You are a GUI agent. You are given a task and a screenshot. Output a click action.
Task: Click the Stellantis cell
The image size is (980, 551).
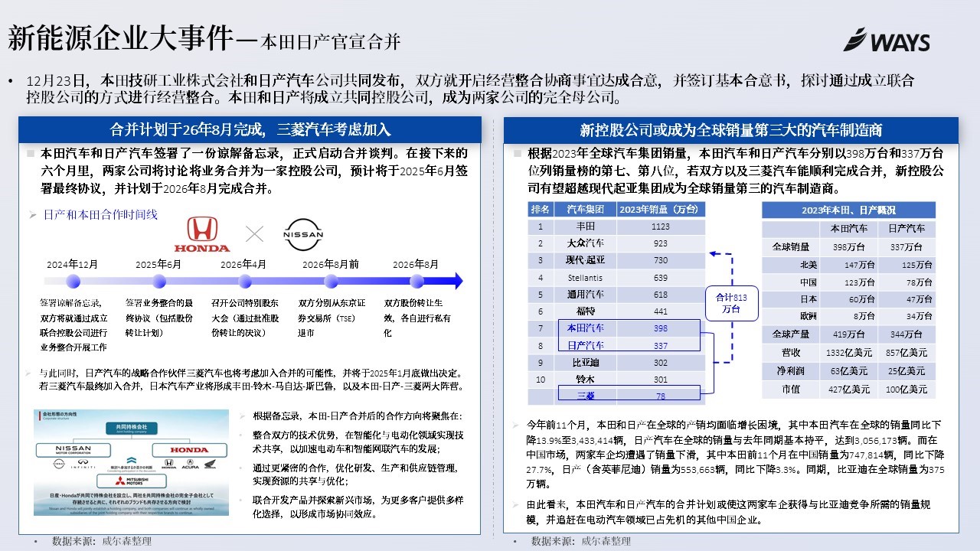coord(585,277)
